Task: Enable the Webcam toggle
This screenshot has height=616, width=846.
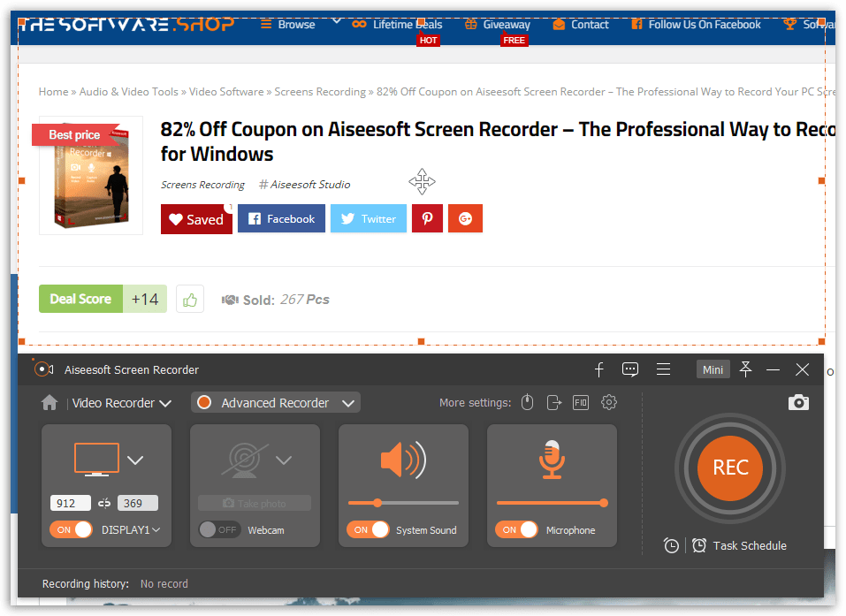Action: (x=219, y=529)
